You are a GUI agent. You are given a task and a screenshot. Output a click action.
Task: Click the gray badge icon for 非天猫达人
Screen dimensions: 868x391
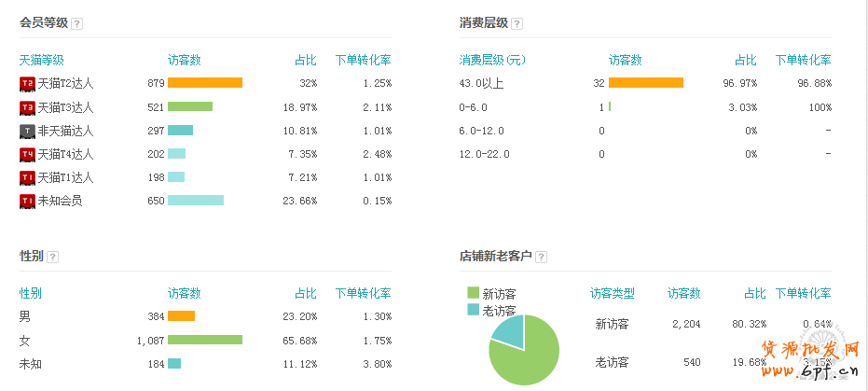coord(27,131)
